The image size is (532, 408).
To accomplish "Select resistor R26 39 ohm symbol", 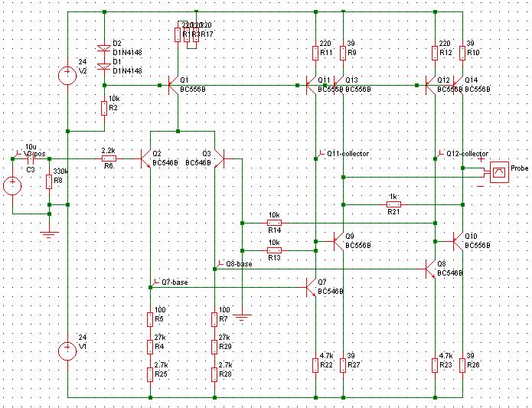I will [x=462, y=365].
